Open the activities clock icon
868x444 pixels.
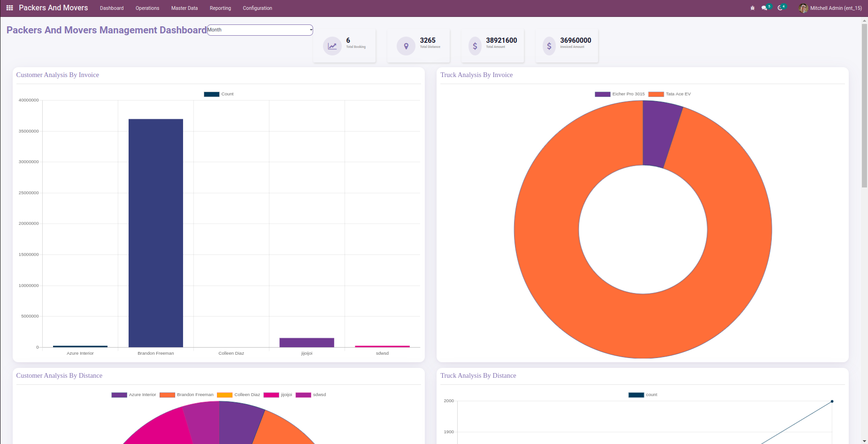point(780,8)
